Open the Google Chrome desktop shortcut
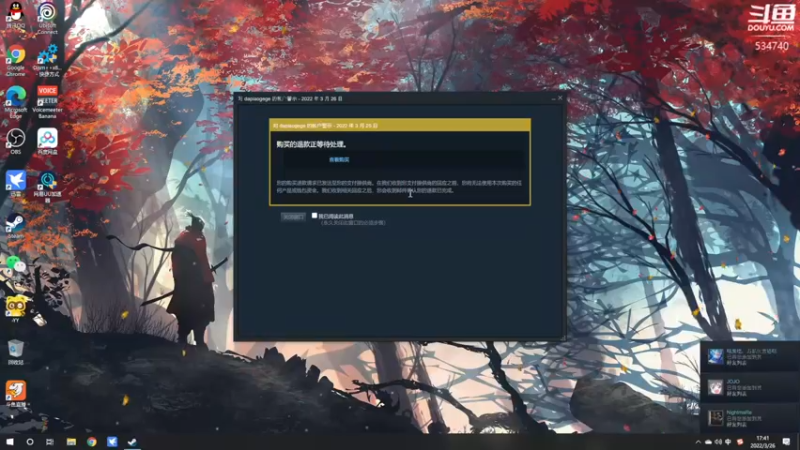Viewport: 800px width, 450px height. [15, 58]
